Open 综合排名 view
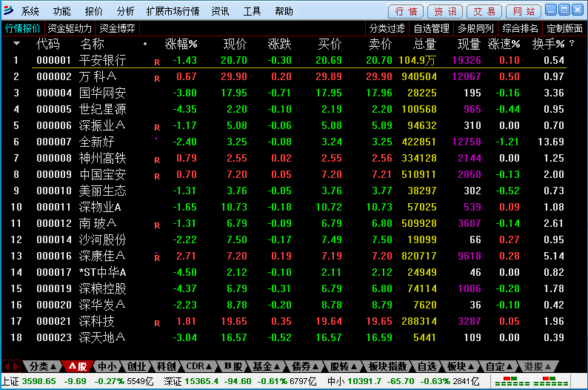Image resolution: width=588 pixels, height=390 pixels. (x=521, y=28)
